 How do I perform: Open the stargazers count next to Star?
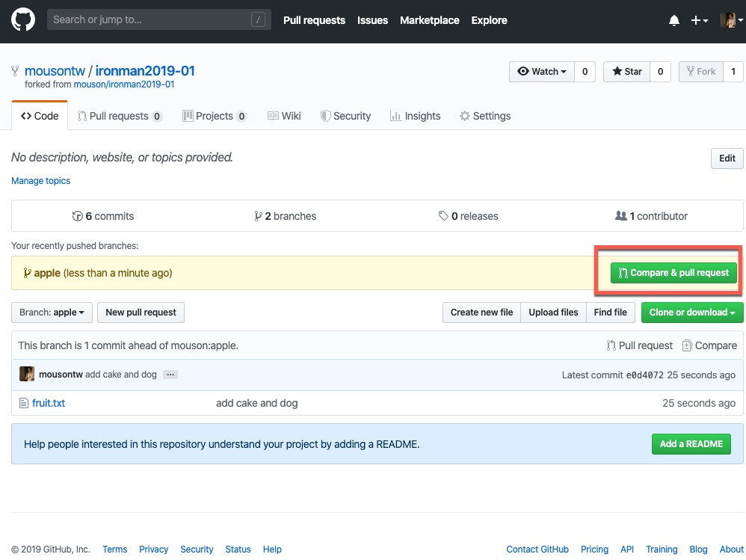coord(660,72)
